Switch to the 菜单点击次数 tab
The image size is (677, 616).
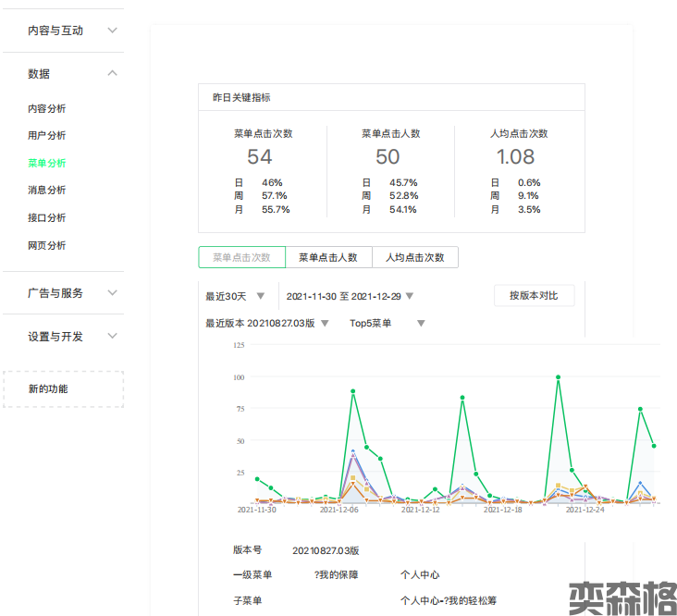(241, 258)
